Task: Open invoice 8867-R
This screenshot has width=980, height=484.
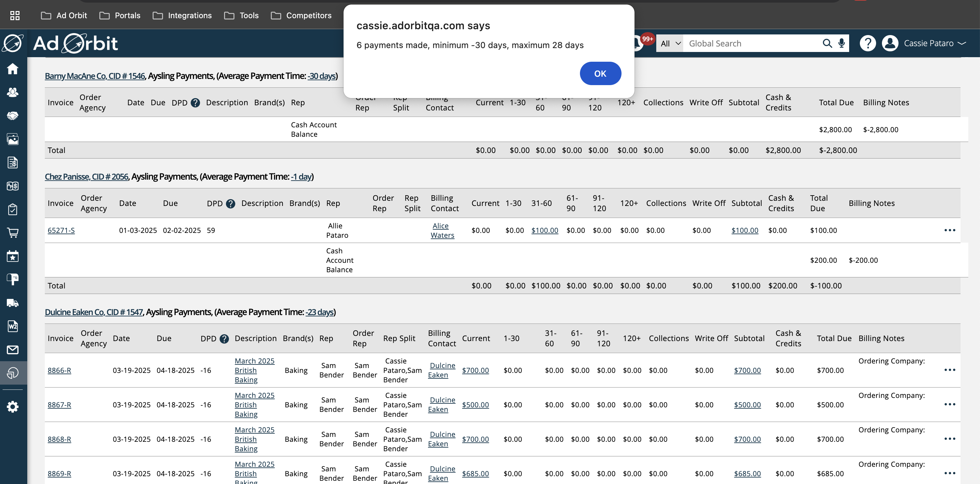Action: 59,405
